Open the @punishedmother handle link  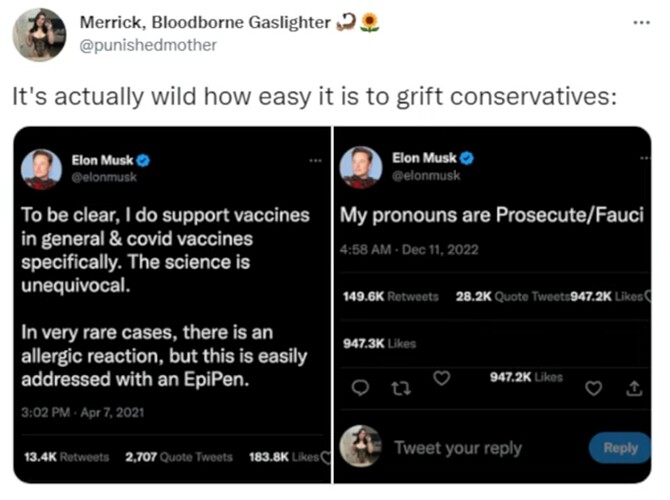pos(148,45)
